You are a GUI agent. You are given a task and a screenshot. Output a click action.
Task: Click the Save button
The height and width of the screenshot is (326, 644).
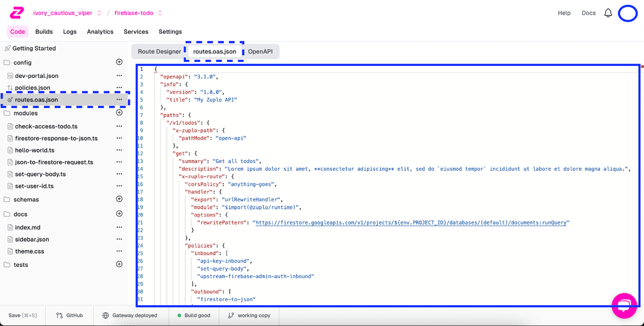point(21,315)
